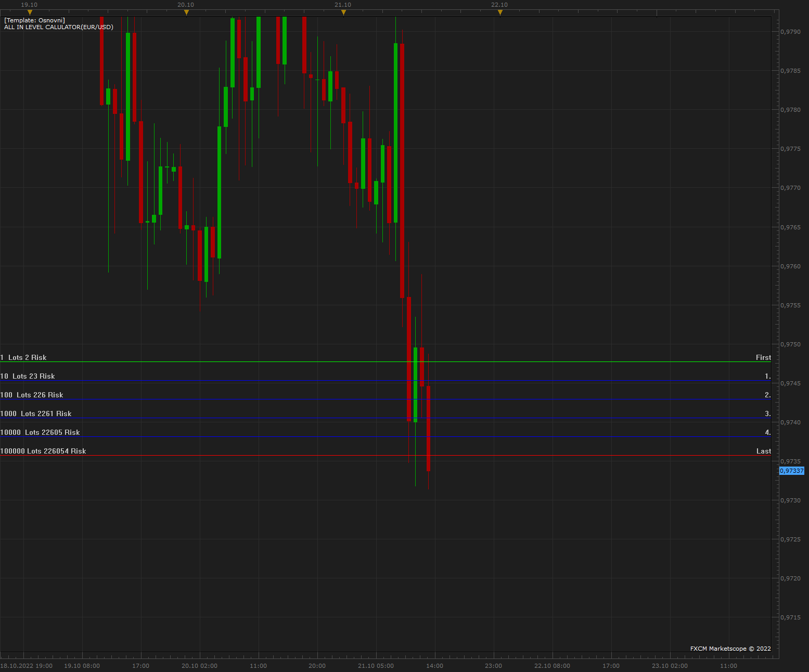Click the 19.10 day marker triangle

pyautogui.click(x=30, y=12)
